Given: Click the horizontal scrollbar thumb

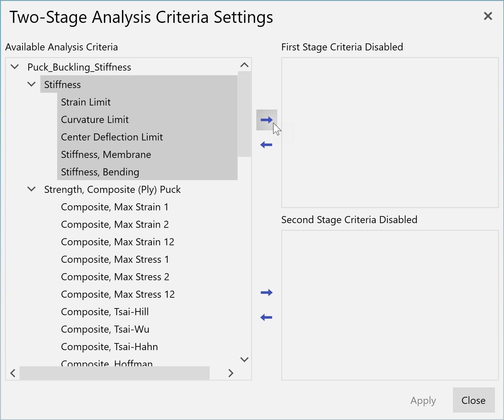Looking at the screenshot, I should click(x=115, y=373).
